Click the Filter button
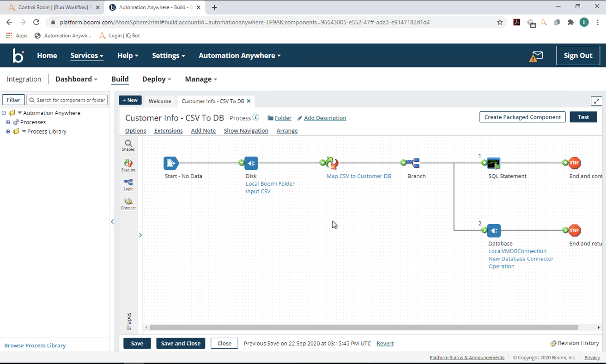The width and height of the screenshot is (606, 364). [x=13, y=100]
